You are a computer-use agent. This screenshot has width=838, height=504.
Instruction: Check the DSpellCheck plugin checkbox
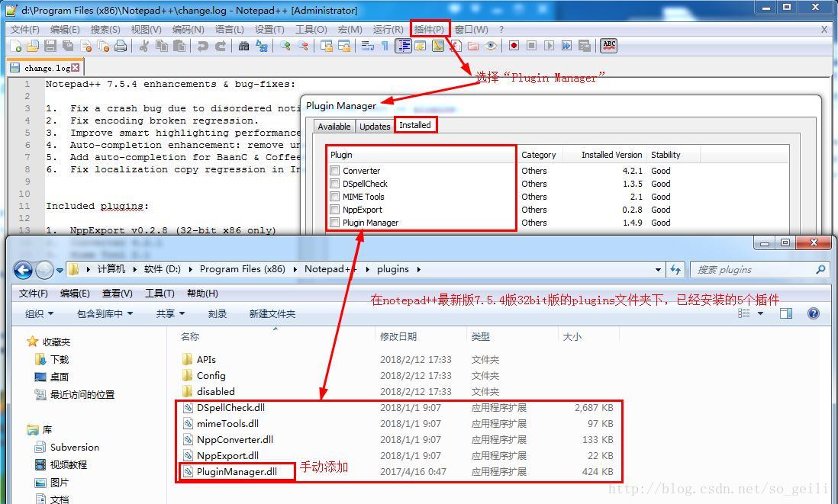[334, 184]
